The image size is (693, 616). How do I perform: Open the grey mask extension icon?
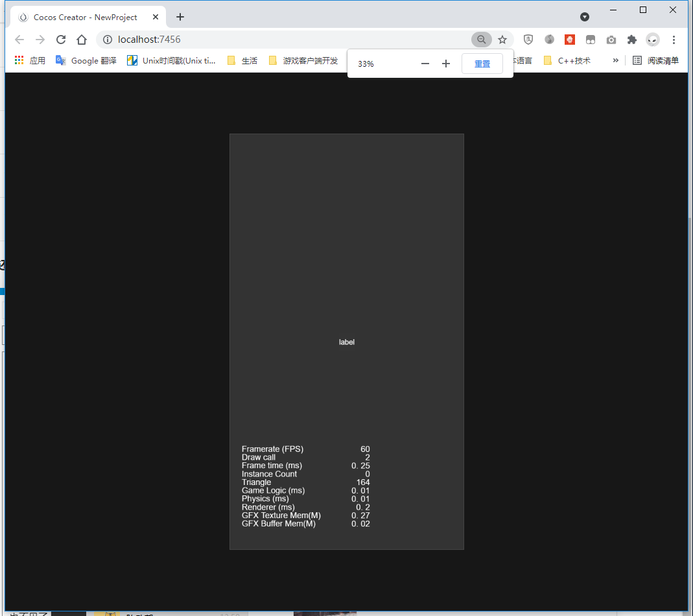click(x=591, y=40)
